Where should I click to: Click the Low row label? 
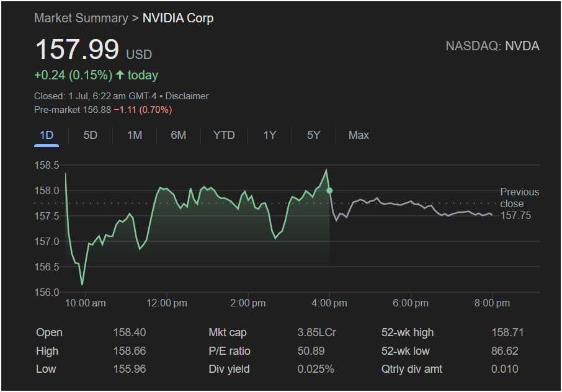(47, 369)
